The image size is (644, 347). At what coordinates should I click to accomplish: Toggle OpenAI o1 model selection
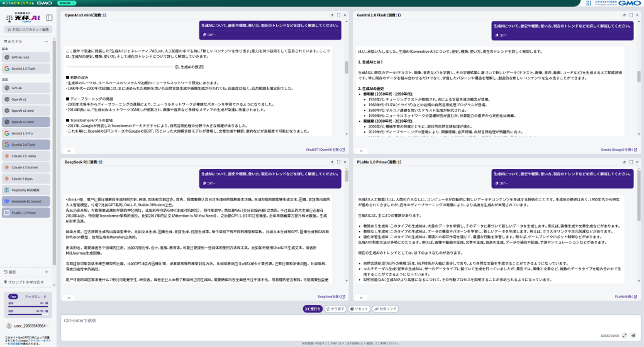26,99
